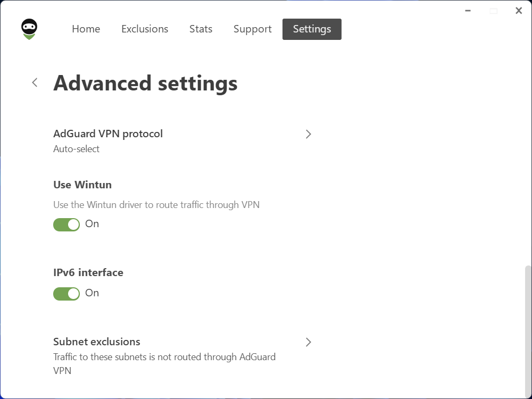The width and height of the screenshot is (532, 399).
Task: Turn off the IPv6 interface switch
Action: coord(66,294)
